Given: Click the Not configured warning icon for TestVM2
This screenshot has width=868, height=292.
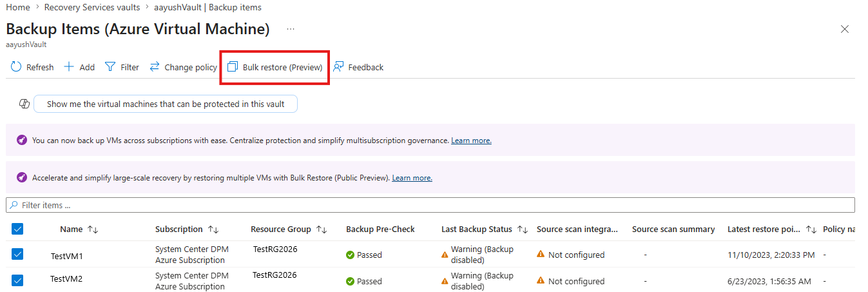Looking at the screenshot, I should [x=541, y=281].
